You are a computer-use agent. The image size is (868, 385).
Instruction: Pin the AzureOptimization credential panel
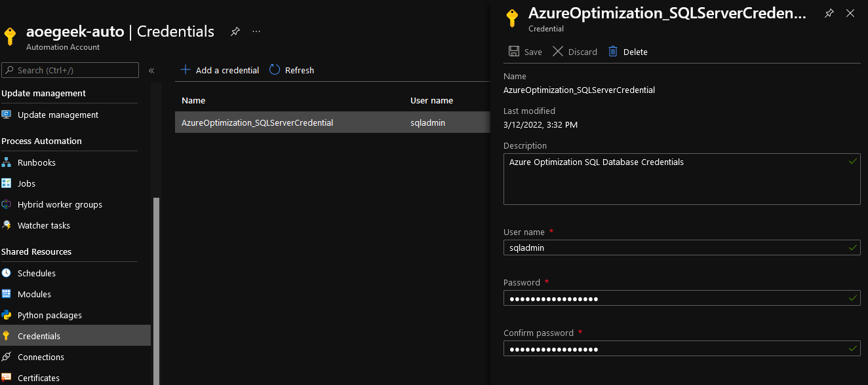click(829, 13)
